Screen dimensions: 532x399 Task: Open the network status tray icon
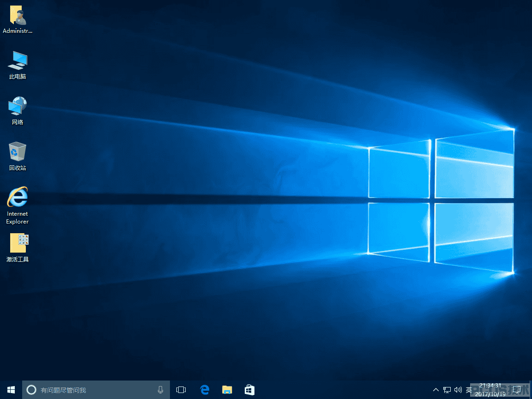pos(447,390)
